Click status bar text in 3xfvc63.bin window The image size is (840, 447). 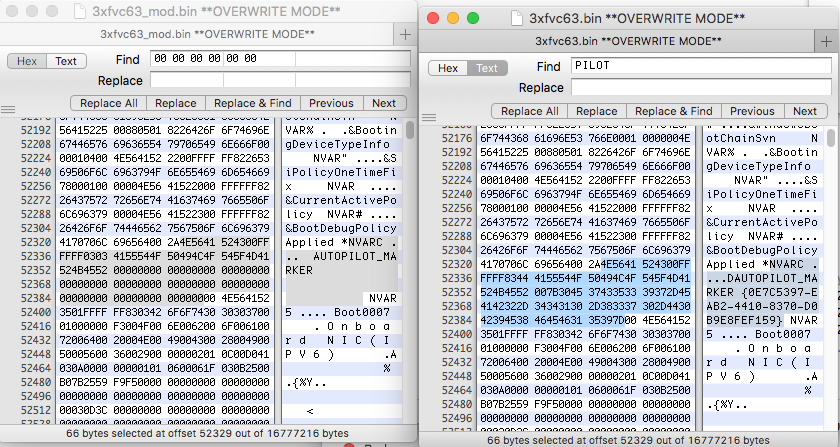coord(628,441)
